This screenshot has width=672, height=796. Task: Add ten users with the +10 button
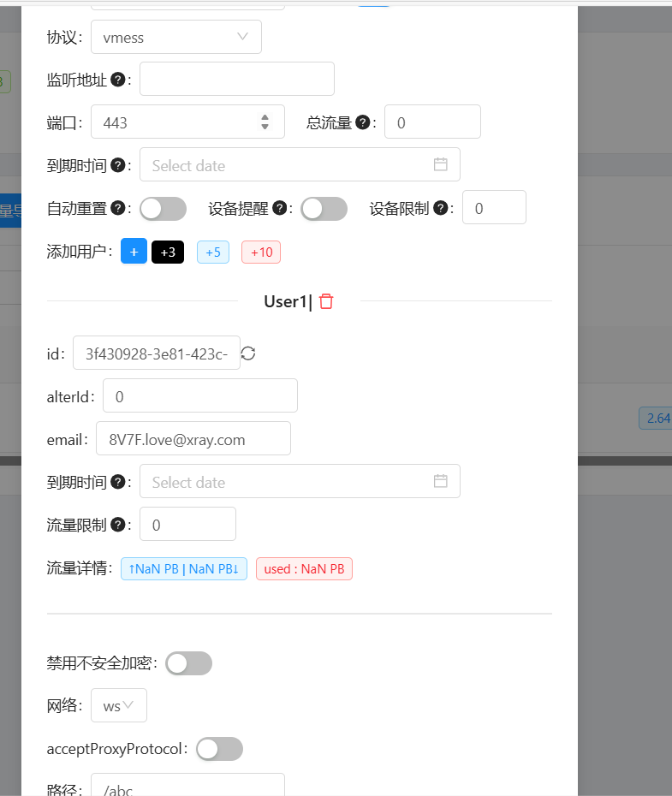261,252
